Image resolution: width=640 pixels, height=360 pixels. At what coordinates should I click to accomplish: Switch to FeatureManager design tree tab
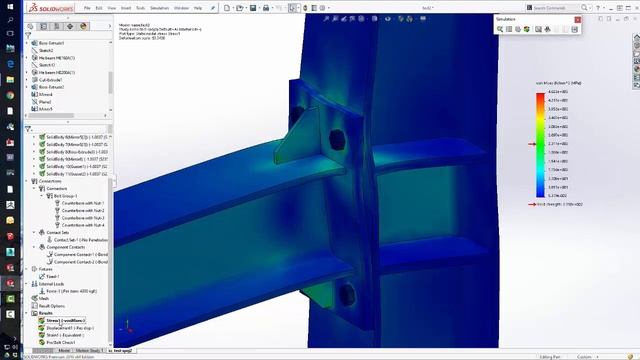pos(30,26)
